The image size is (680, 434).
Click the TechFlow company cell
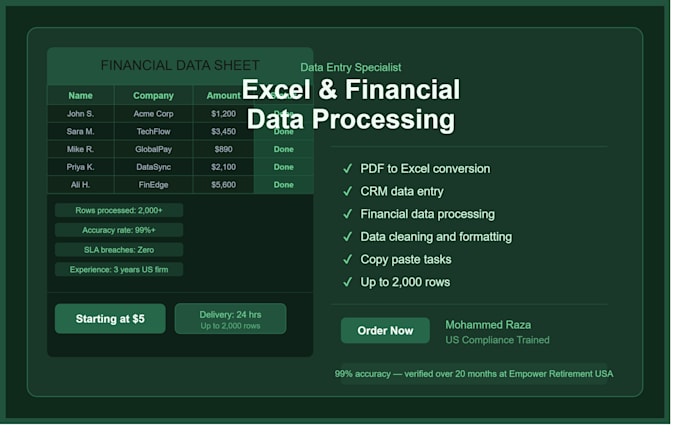tap(155, 133)
